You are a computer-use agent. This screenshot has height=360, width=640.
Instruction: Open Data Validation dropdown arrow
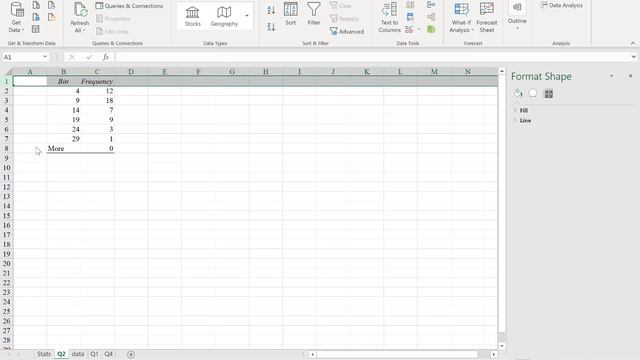pos(419,29)
